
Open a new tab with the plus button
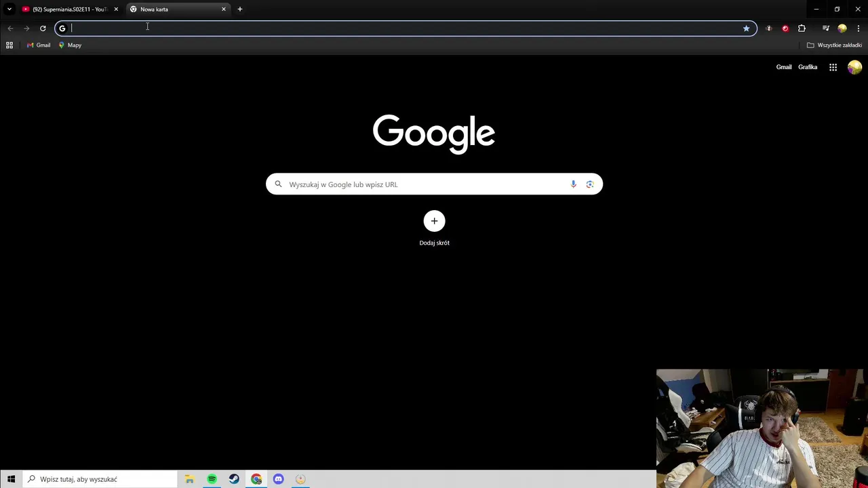(240, 9)
